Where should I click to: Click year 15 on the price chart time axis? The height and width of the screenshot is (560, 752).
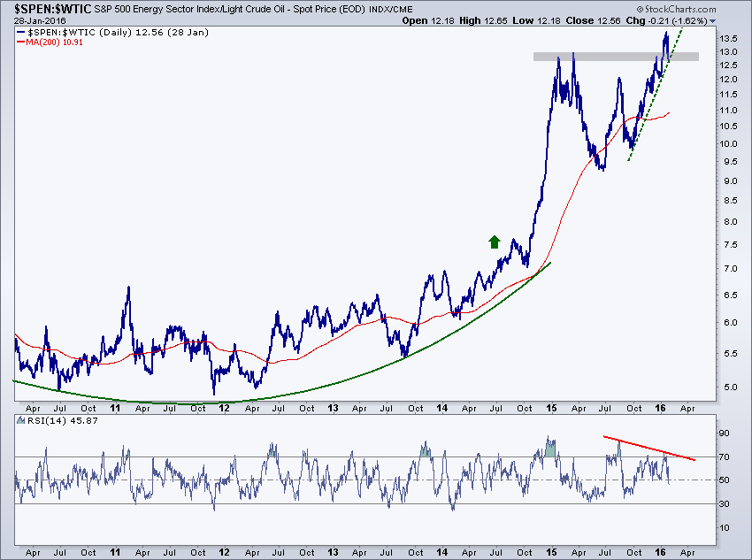pos(551,408)
